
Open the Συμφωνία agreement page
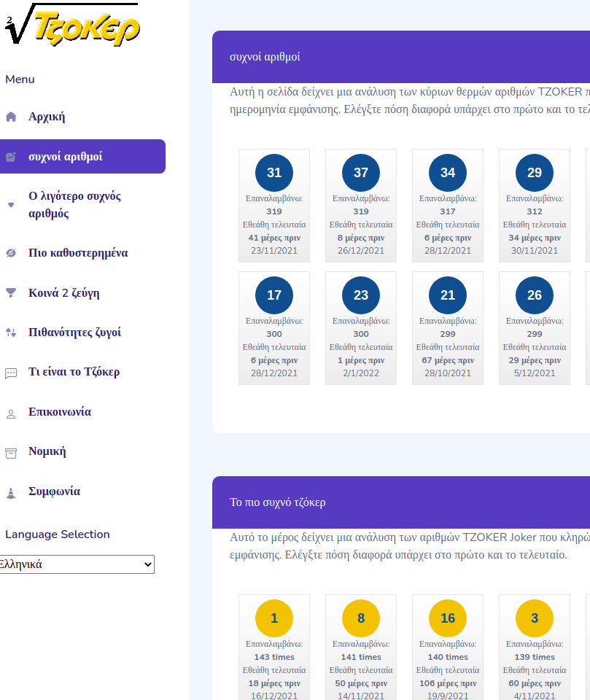tap(55, 491)
